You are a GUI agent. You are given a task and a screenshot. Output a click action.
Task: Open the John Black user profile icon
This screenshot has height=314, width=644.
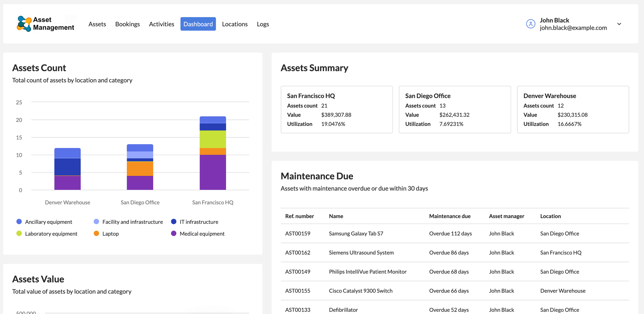[530, 24]
